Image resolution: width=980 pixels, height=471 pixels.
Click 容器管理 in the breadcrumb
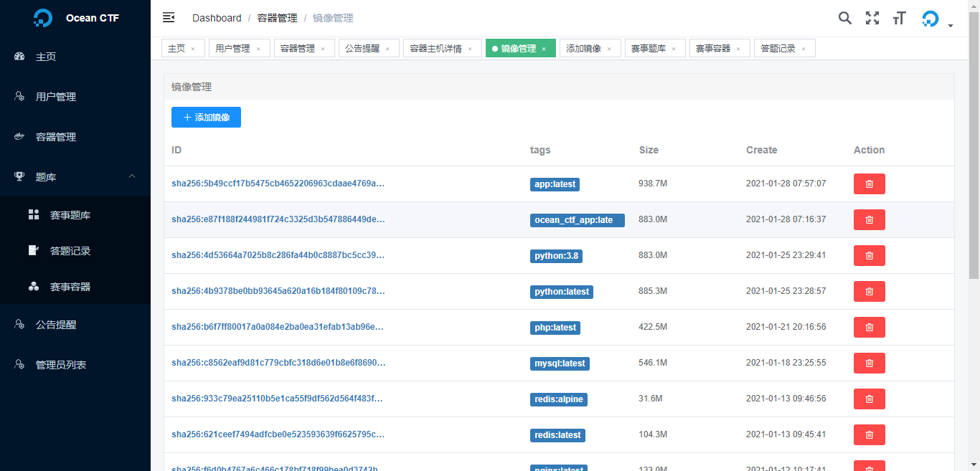coord(277,18)
